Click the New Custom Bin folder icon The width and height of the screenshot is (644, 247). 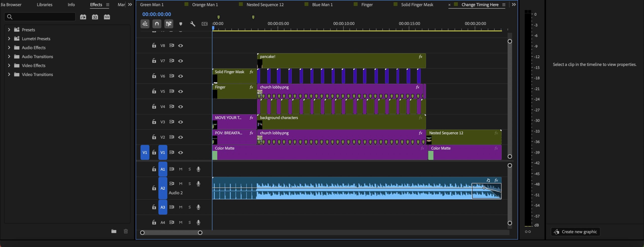click(114, 231)
